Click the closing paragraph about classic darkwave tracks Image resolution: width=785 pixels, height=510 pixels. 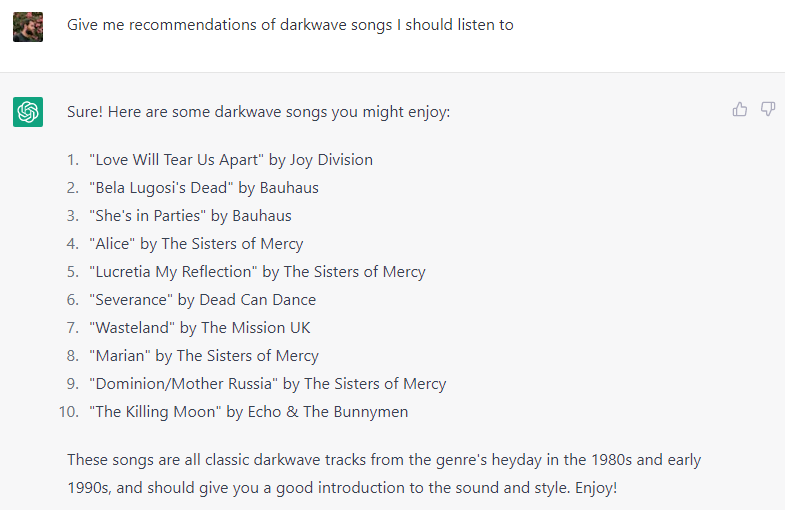[x=384, y=473]
